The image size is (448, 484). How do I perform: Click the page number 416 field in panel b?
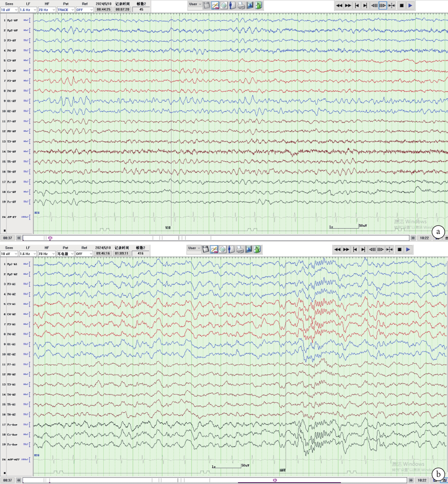point(141,253)
